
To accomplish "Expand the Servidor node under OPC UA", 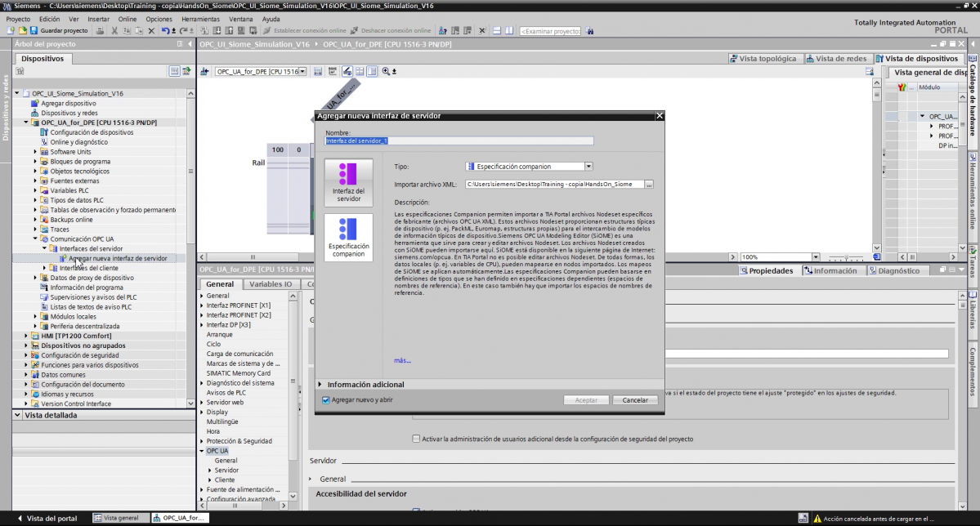I will point(210,470).
